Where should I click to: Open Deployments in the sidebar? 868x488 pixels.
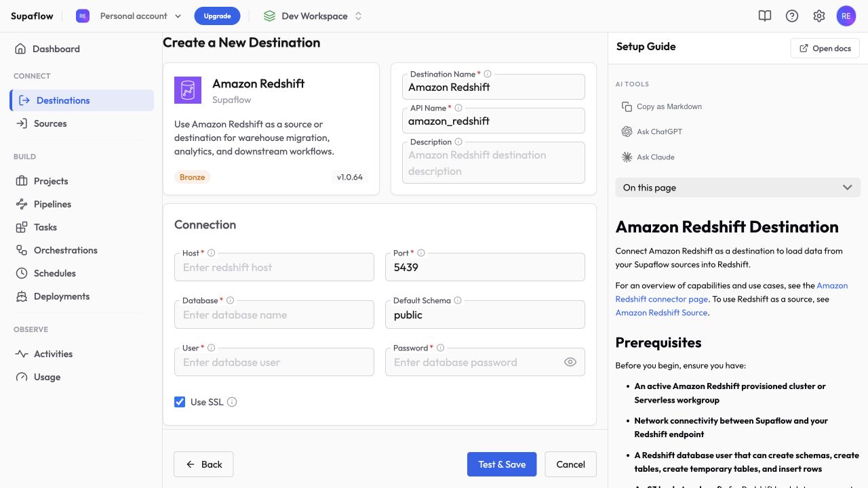coord(81,296)
